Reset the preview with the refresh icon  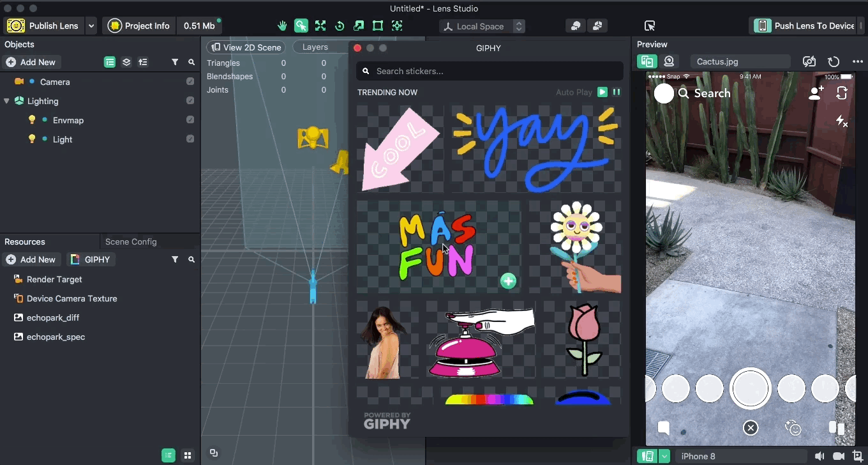[834, 61]
